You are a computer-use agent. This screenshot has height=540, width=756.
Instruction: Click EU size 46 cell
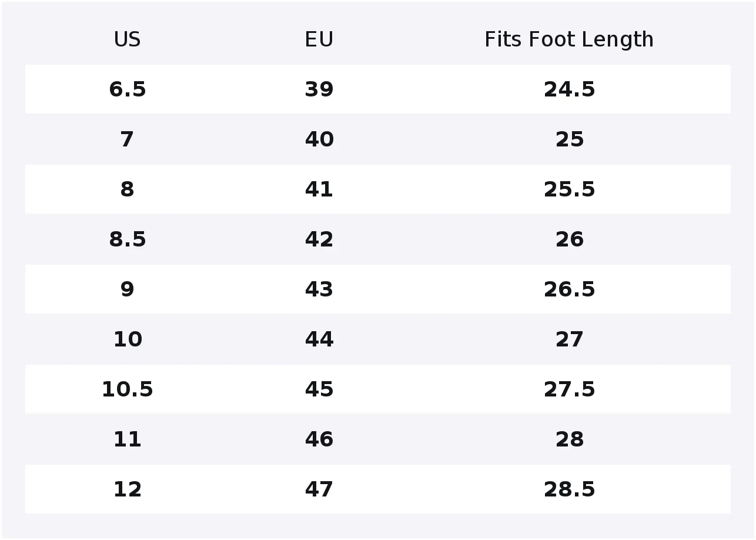(319, 439)
